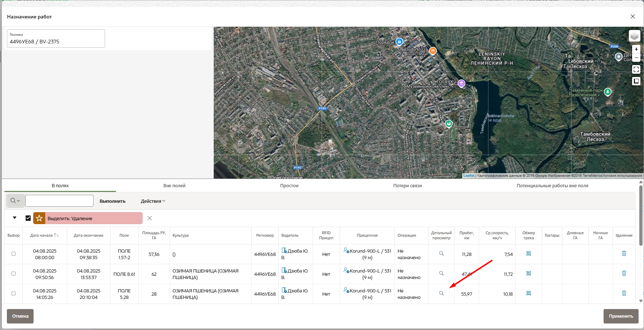This screenshot has width=644, height=330.
Task: Tick the checkbox for the 14:05:26 row
Action: click(x=13, y=293)
